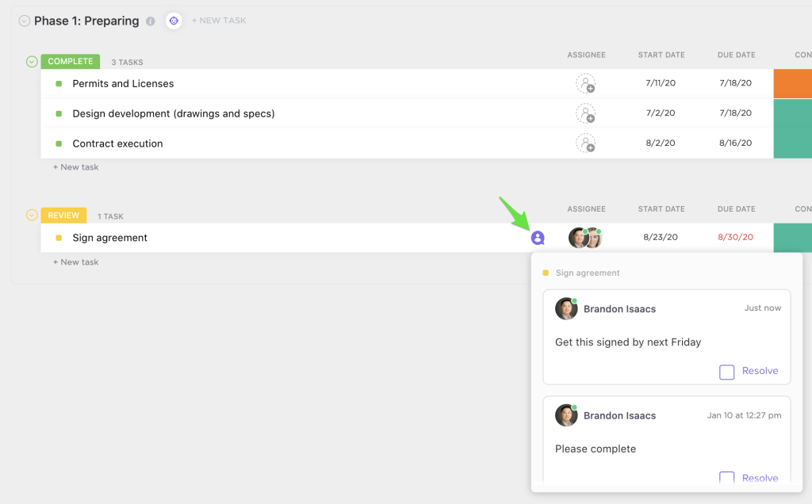Open Brandon Isaacs's avatar in the comment
Image resolution: width=812 pixels, height=504 pixels.
click(x=566, y=309)
